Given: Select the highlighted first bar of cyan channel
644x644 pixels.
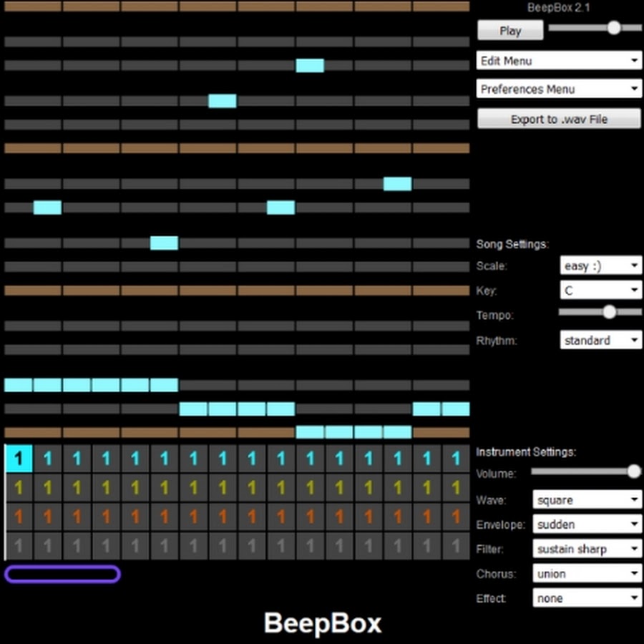Looking at the screenshot, I should coord(19,458).
